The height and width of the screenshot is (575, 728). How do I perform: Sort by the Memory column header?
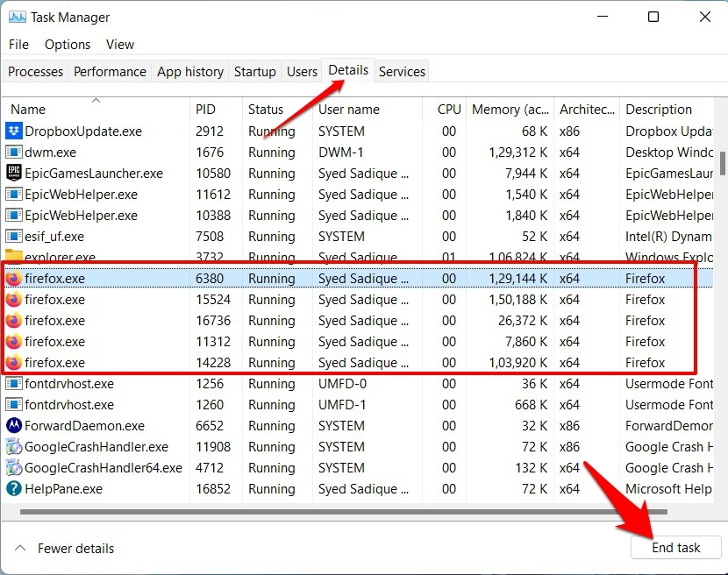coord(510,110)
